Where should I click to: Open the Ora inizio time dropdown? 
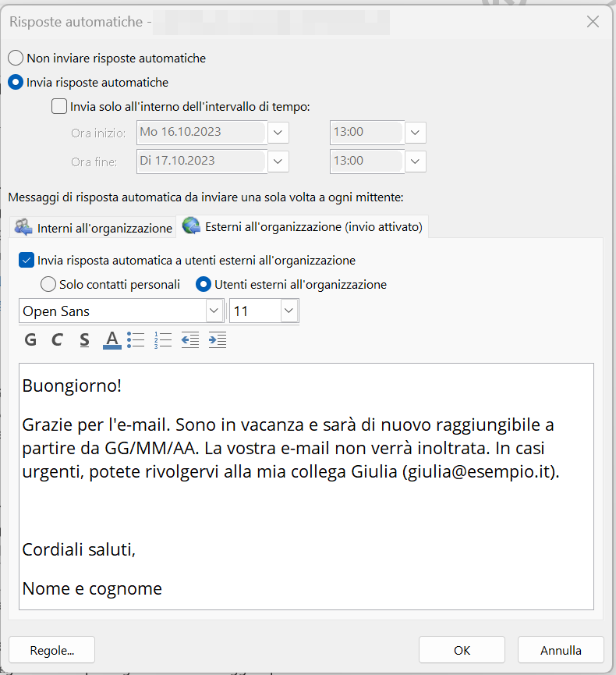point(415,133)
